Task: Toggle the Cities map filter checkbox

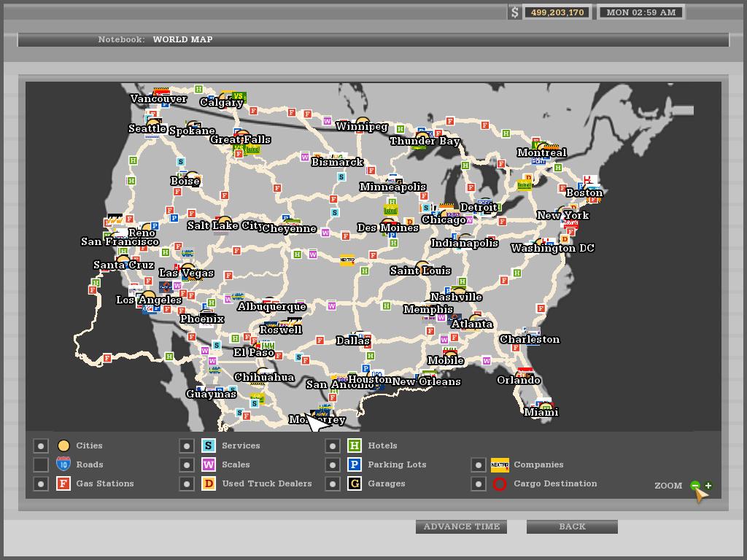Action: 41,446
